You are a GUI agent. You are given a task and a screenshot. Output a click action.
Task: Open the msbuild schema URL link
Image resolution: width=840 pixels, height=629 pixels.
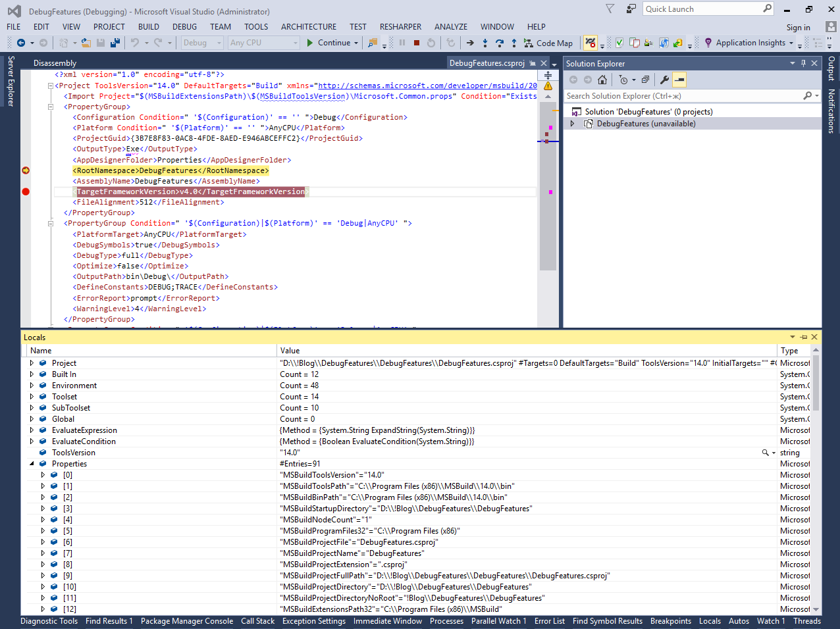click(x=427, y=86)
